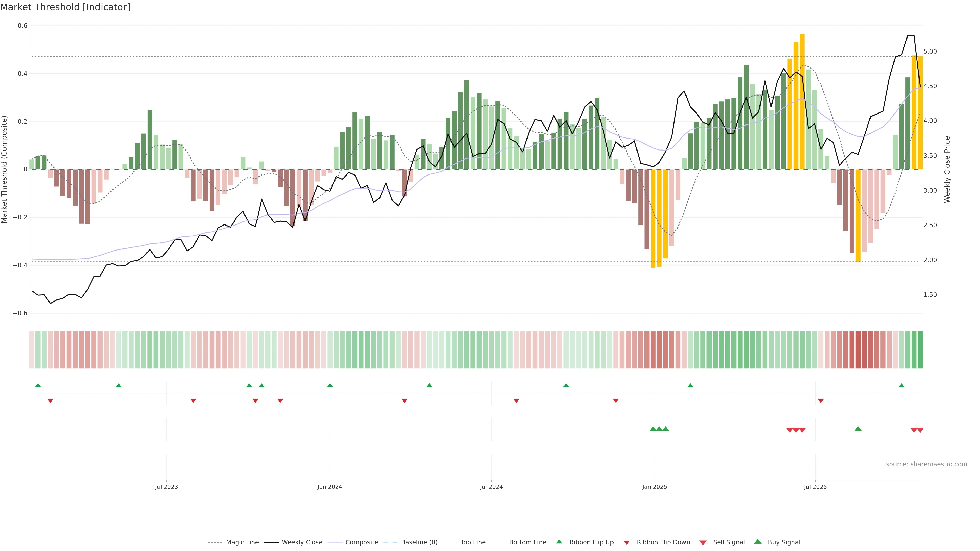
Task: Click the Sell Signal legend triangle icon
Action: [703, 543]
